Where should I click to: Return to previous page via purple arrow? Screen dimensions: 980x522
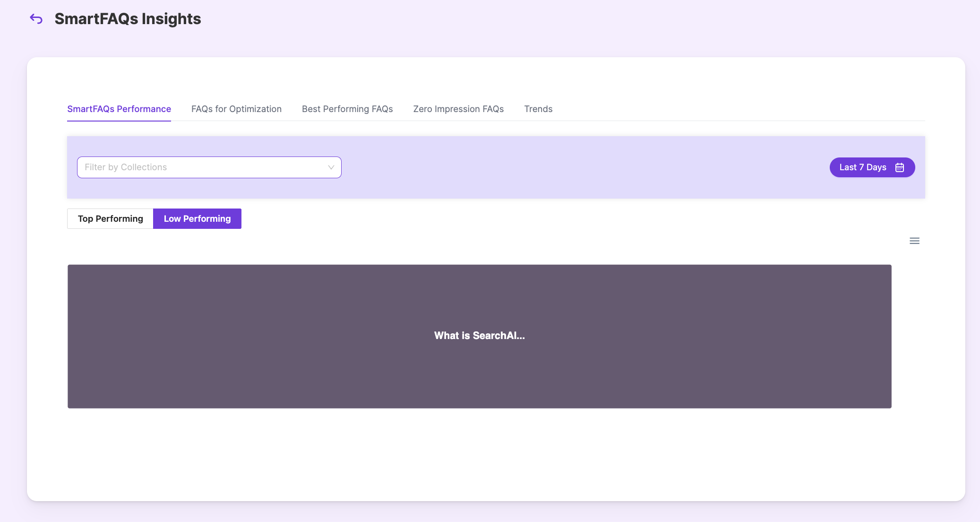(36, 19)
